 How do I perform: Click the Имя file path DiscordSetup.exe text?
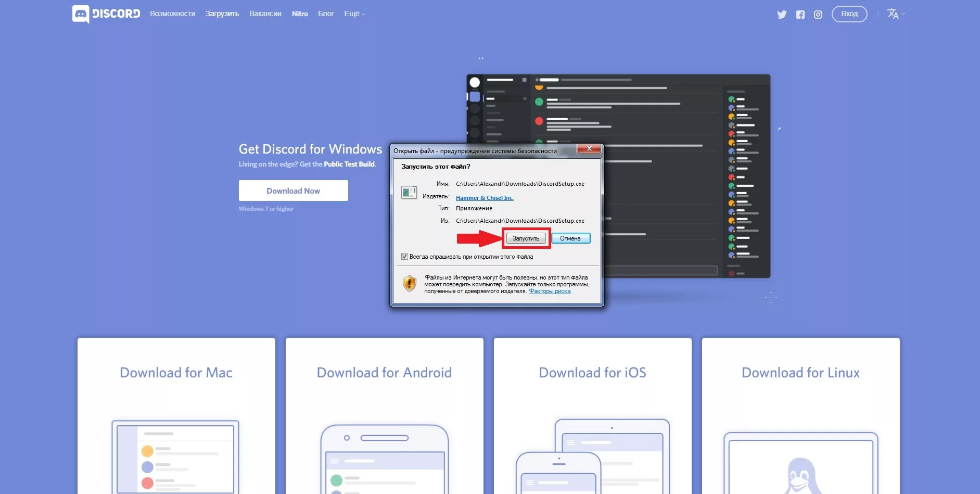(x=520, y=184)
